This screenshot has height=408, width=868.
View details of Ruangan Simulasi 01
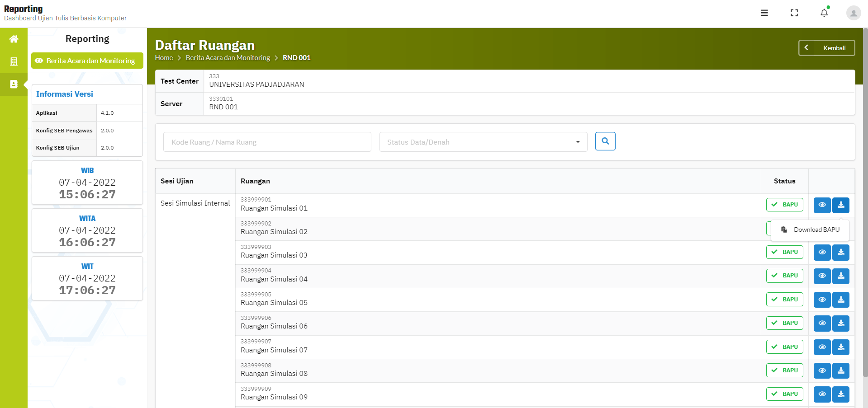[x=822, y=205]
